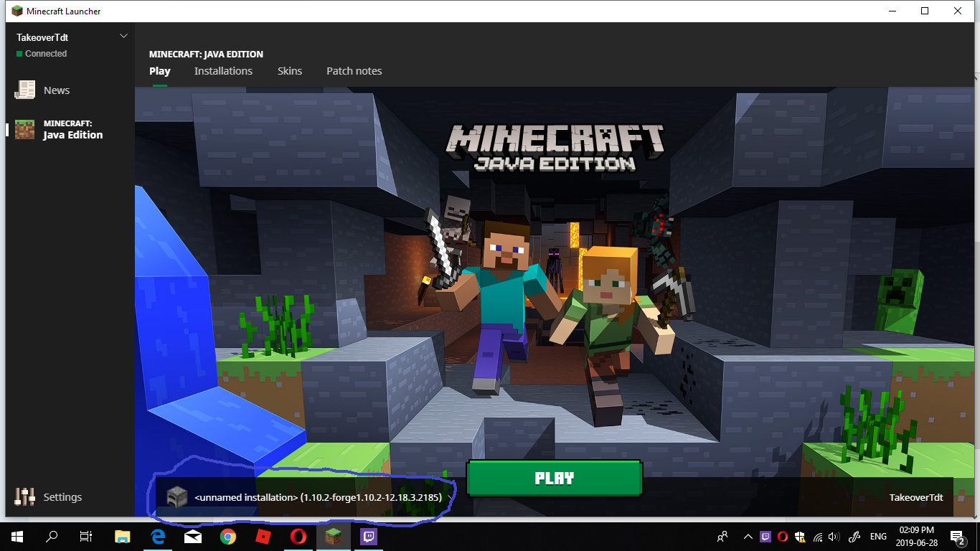
Task: Open Task View on the taskbar
Action: (86, 537)
